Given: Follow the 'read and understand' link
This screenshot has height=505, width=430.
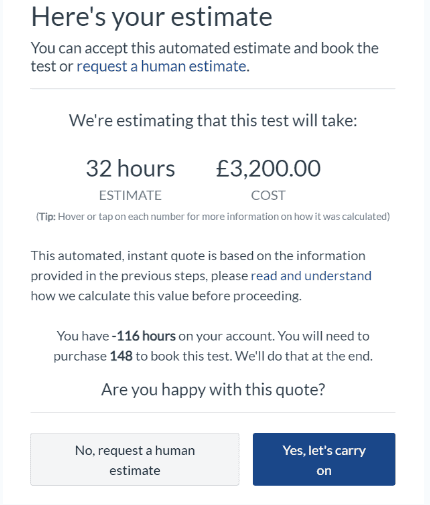Looking at the screenshot, I should point(311,276).
